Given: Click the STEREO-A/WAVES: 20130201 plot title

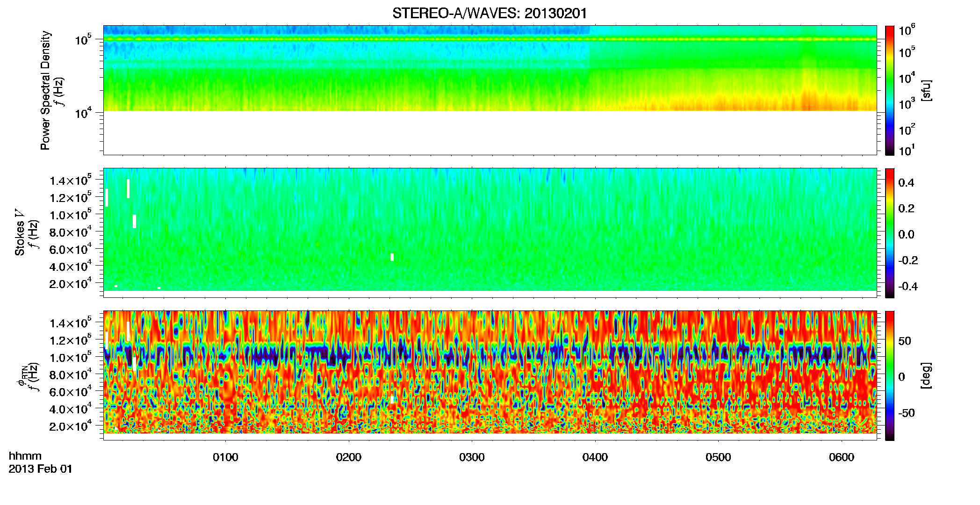Looking at the screenshot, I should (490, 13).
